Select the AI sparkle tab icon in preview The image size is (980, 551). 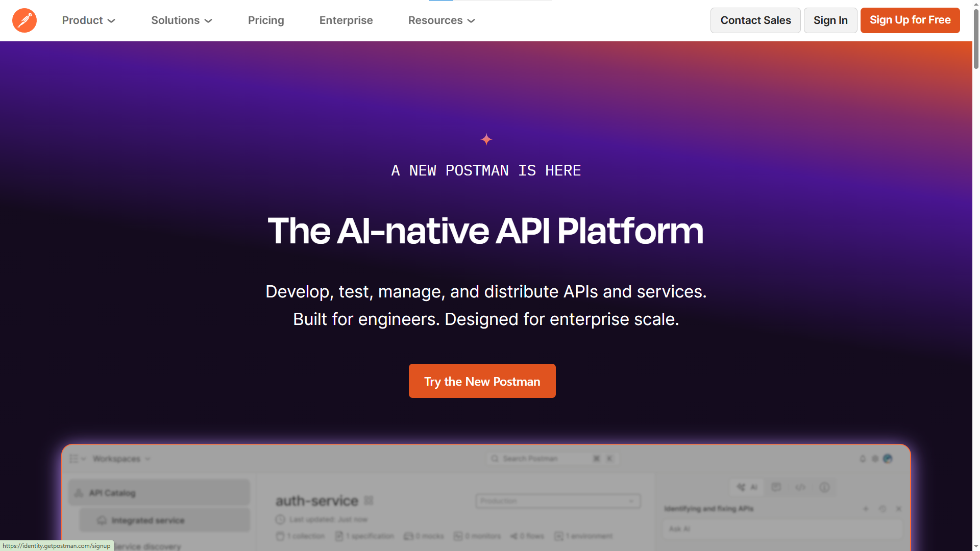pyautogui.click(x=747, y=487)
